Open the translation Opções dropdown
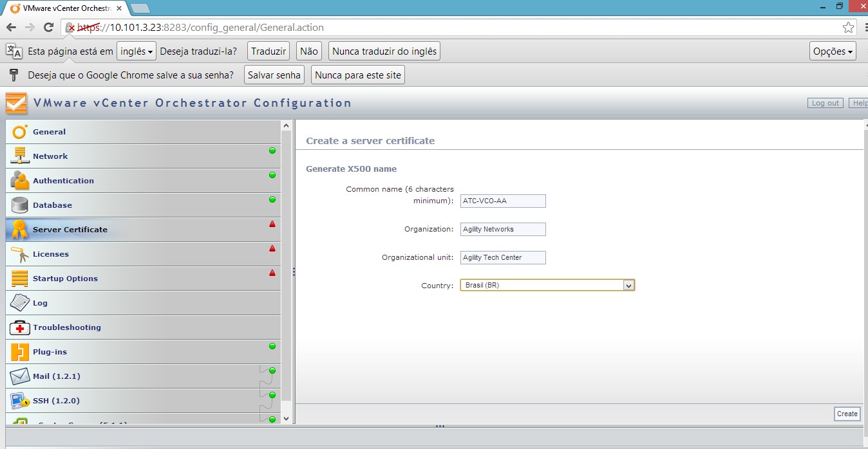 pos(833,51)
